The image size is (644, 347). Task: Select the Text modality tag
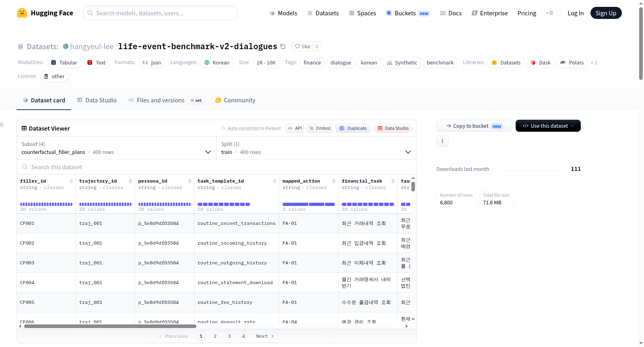[x=96, y=62]
